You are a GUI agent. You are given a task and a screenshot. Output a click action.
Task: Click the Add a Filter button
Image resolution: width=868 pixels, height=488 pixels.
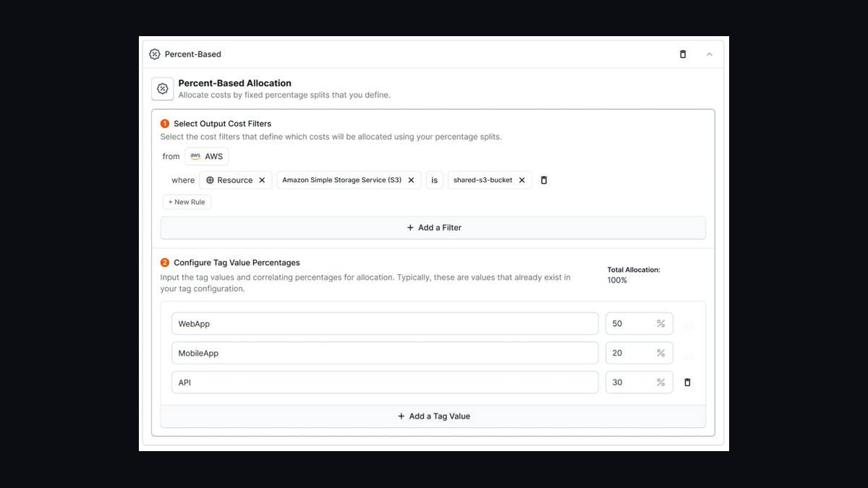433,228
